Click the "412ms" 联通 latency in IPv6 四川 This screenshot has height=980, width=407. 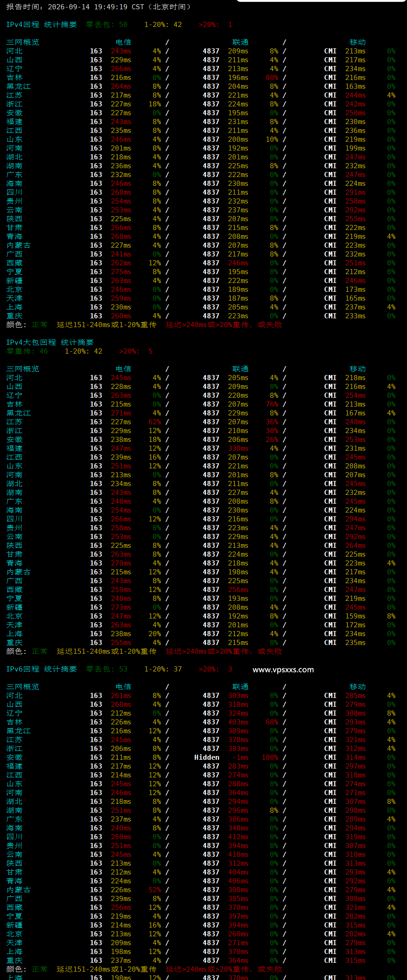coord(238,837)
